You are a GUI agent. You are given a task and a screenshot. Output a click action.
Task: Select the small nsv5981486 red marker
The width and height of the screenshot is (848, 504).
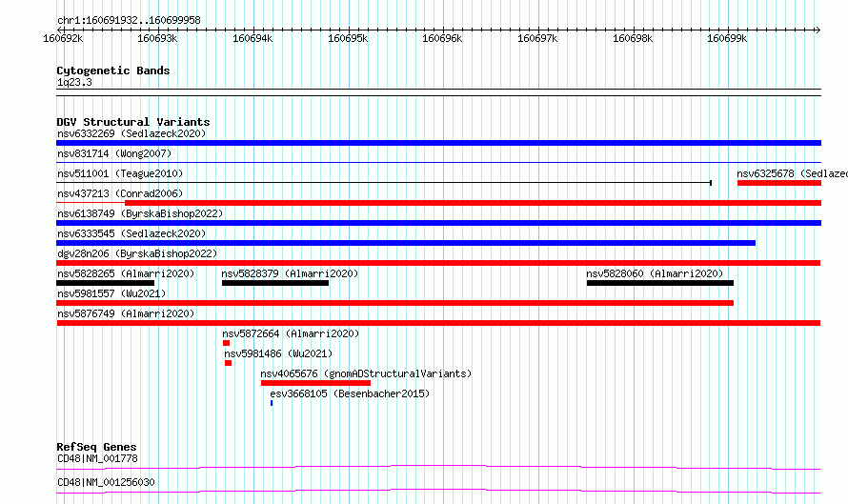coord(229,363)
